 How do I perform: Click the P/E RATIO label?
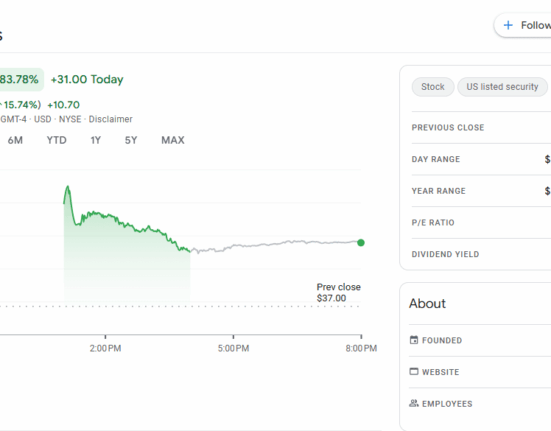coord(433,222)
